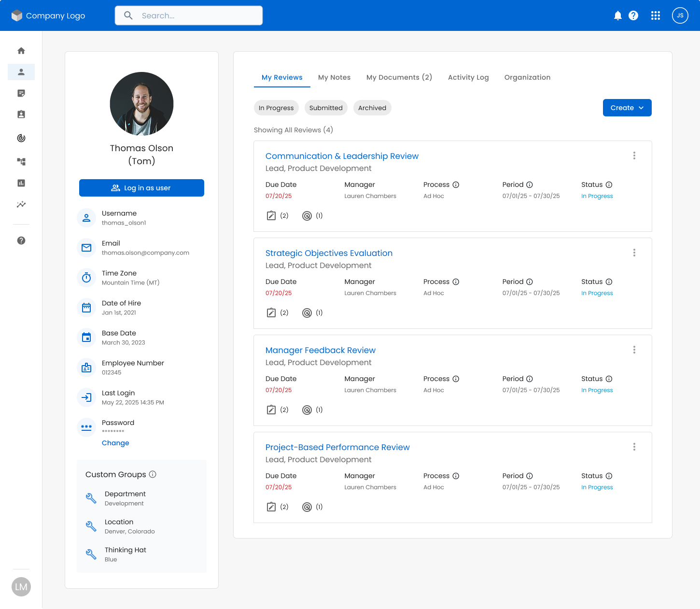Switch to the My Documents tab
The image size is (700, 609).
pos(399,77)
